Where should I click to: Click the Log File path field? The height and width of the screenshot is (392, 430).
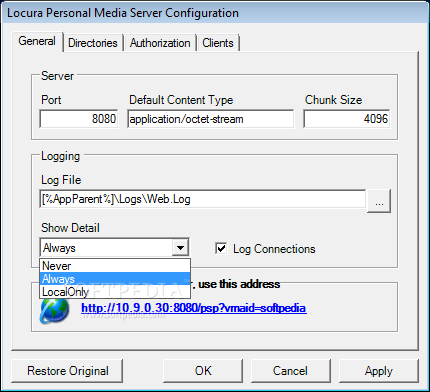203,199
